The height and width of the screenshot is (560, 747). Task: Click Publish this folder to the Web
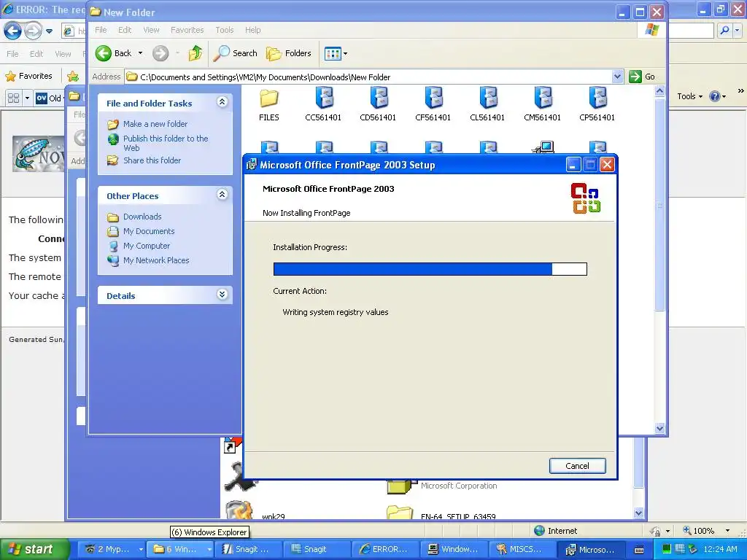click(166, 143)
